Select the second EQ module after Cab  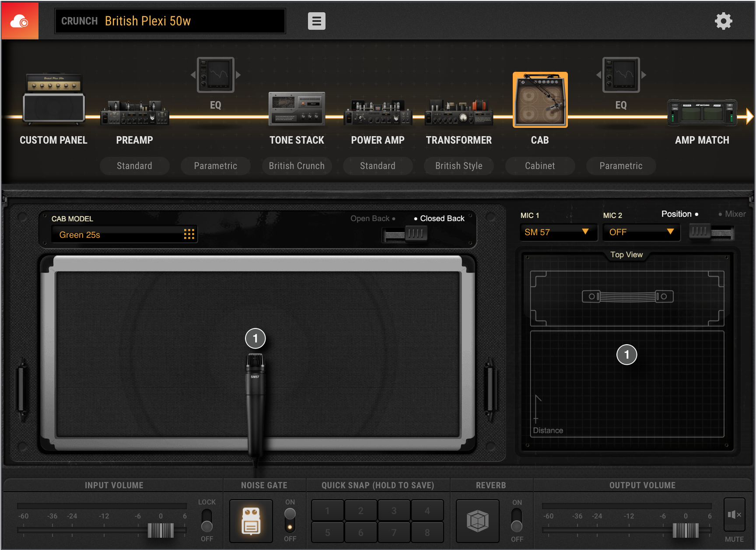pos(621,75)
